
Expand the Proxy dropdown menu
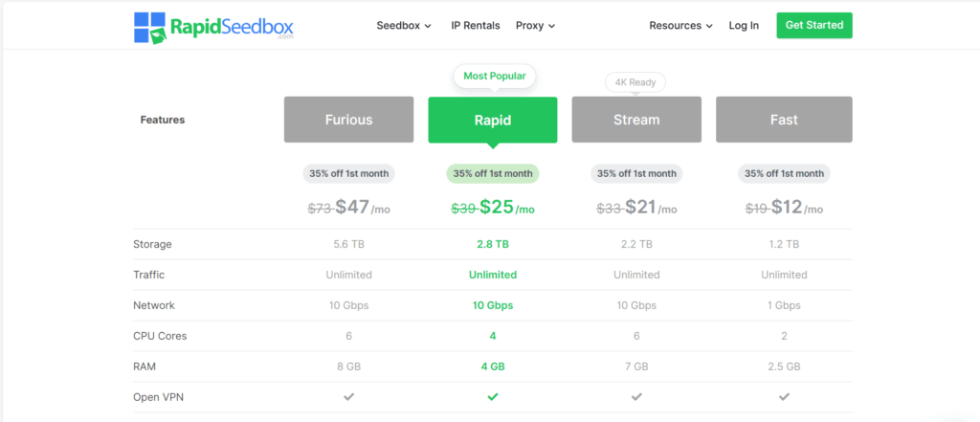(x=536, y=26)
